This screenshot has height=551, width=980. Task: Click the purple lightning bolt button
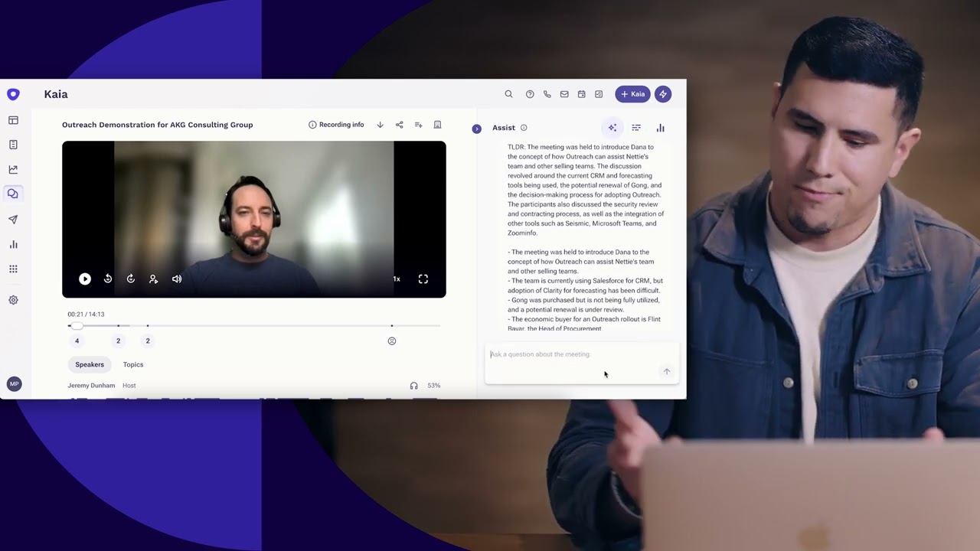click(x=663, y=94)
